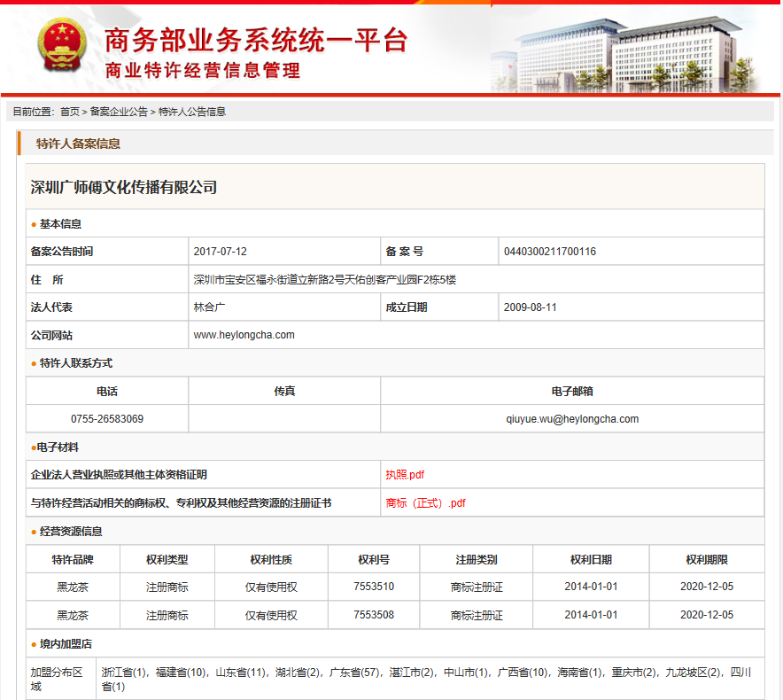Open the 首页 breadcrumb link
Screen dimensions: 783x700
[69, 112]
